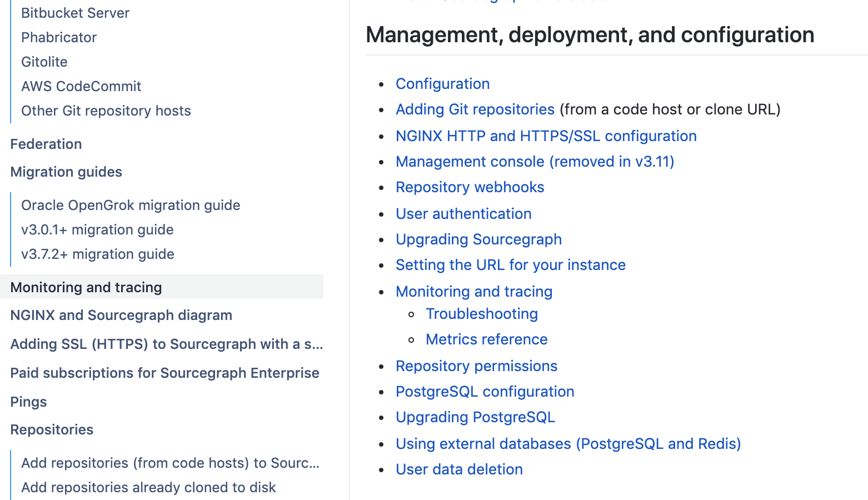Screen dimensions: 868x500
Task: Open Using external databases link
Action: 568,444
